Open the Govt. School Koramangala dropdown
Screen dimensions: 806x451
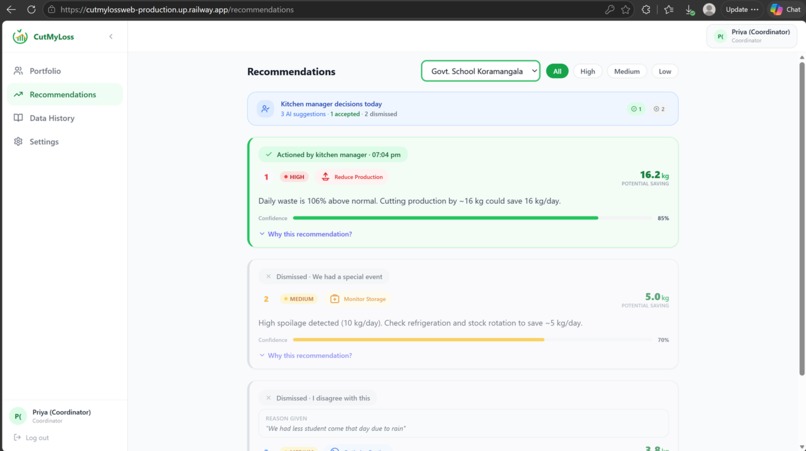click(480, 71)
